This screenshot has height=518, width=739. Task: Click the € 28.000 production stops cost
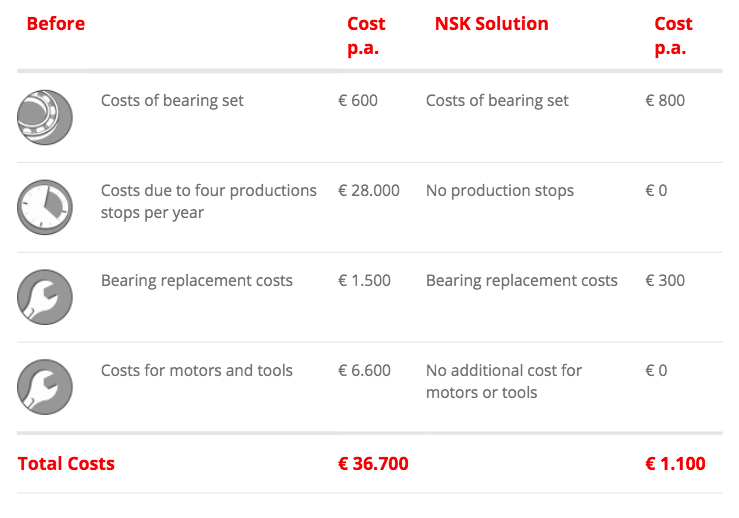point(369,190)
